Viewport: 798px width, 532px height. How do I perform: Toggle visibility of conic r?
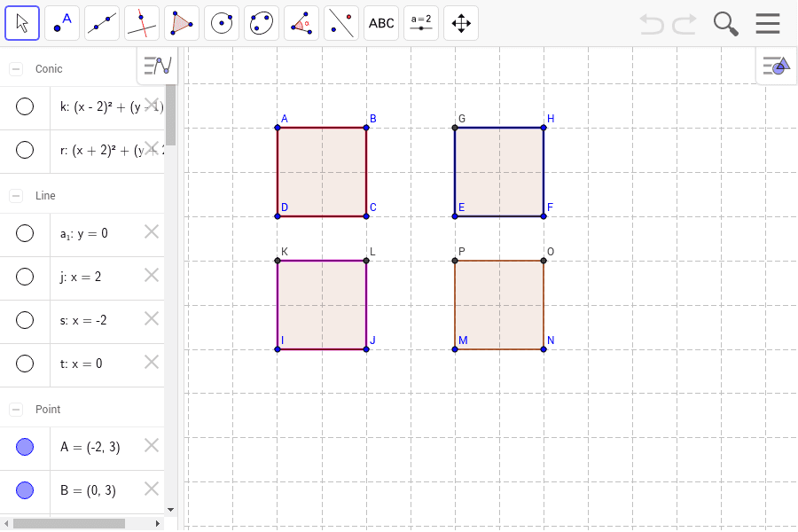pyautogui.click(x=25, y=150)
